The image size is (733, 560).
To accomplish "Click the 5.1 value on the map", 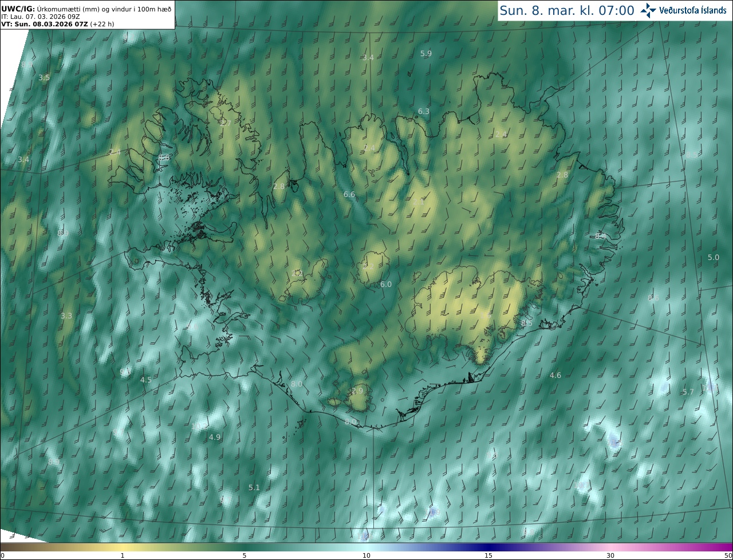I will coord(254,488).
